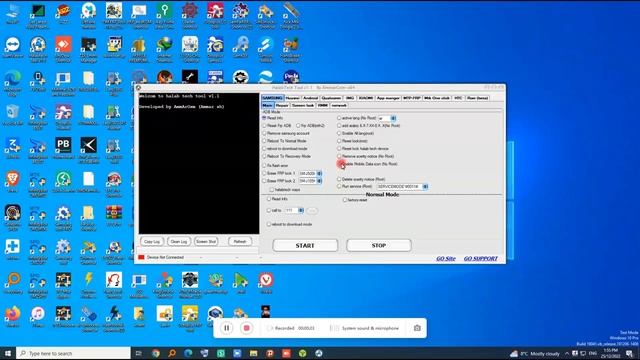The height and width of the screenshot is (360, 640).
Task: Open the iTunes desktop shortcut
Action: [38, 317]
